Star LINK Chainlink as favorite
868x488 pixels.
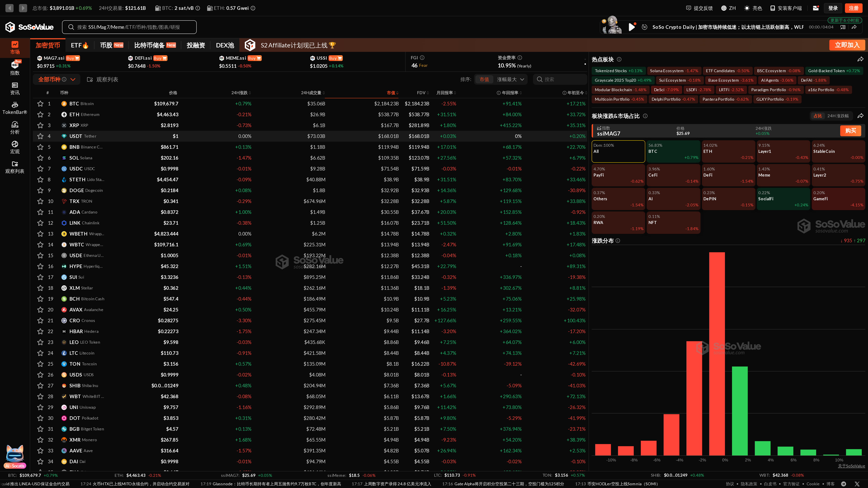(41, 223)
